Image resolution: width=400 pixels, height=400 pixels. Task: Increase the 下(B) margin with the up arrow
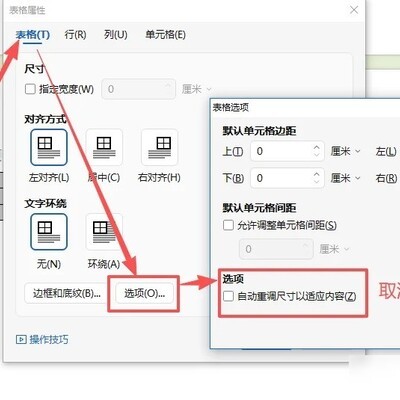tap(317, 173)
